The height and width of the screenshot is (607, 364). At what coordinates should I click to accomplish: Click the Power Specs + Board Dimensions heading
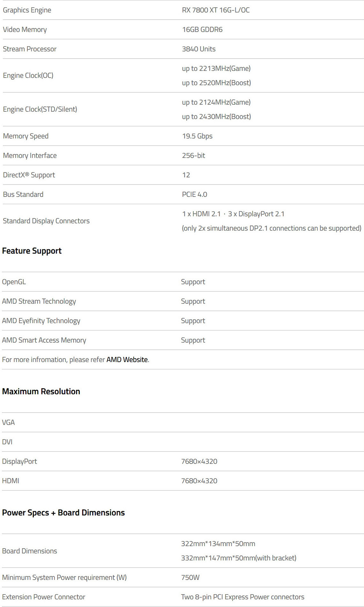(63, 513)
